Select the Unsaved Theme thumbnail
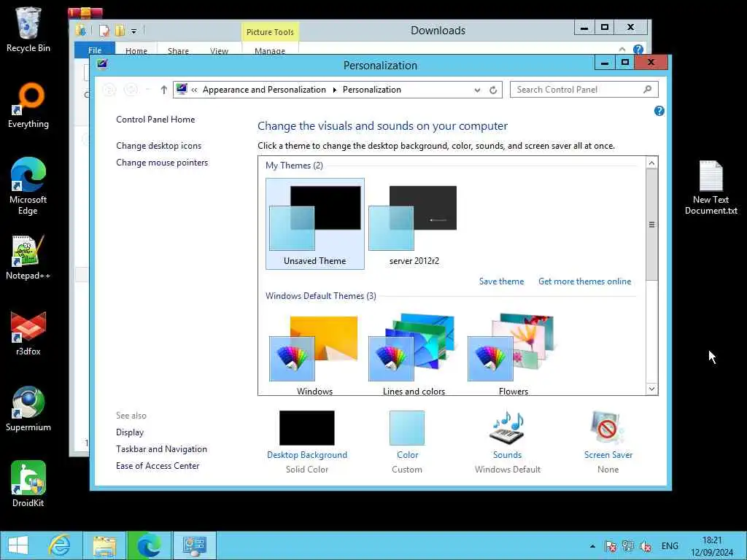The width and height of the screenshot is (747, 560). [315, 224]
